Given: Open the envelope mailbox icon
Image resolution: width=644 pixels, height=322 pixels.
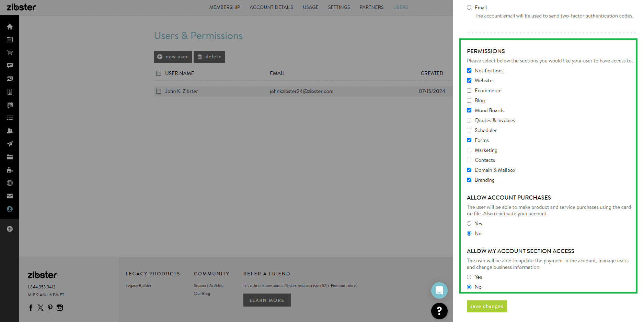Looking at the screenshot, I should tap(10, 196).
